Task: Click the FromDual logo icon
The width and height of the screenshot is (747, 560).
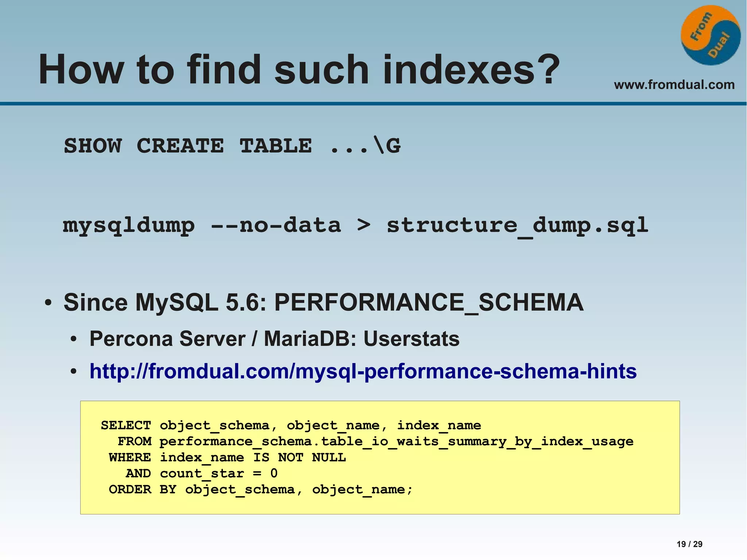Action: click(711, 35)
